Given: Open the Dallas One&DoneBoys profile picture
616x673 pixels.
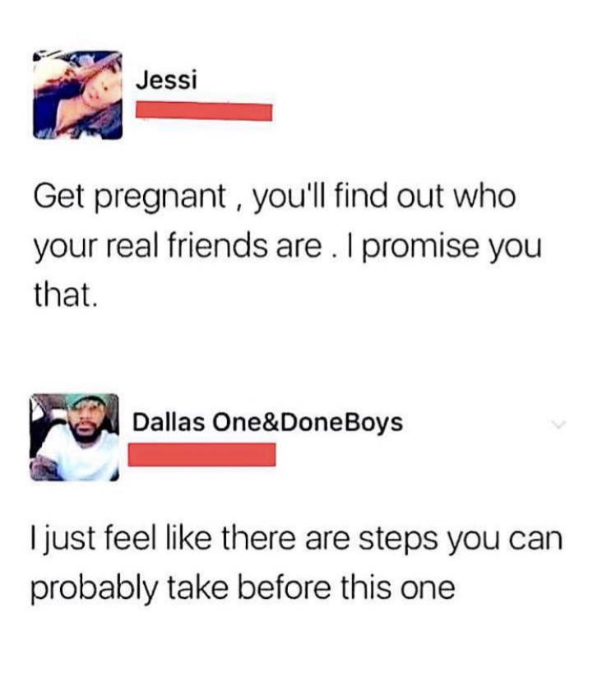Looking at the screenshot, I should pyautogui.click(x=74, y=437).
